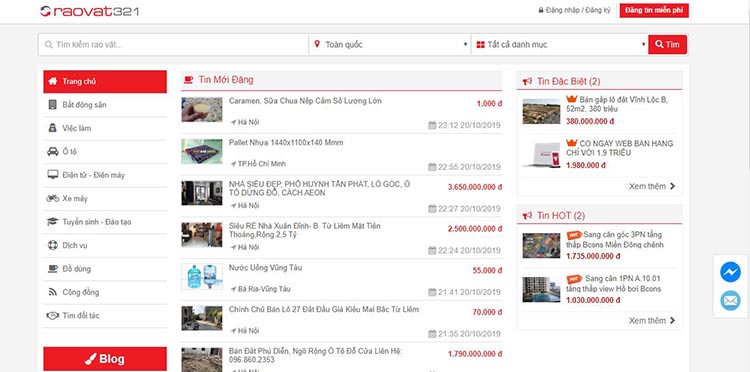
Task: Click in the Tìm kiếm rao vặt search field
Action: click(173, 44)
